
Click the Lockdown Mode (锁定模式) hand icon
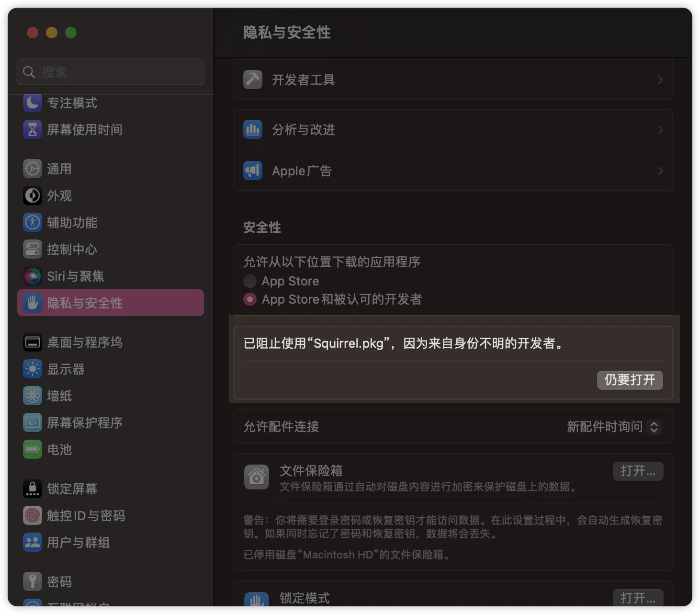pyautogui.click(x=257, y=600)
